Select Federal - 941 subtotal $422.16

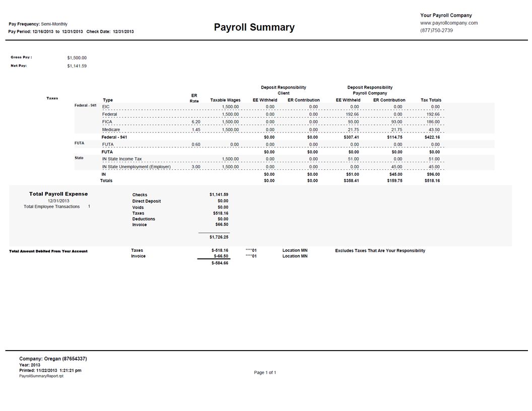432,138
